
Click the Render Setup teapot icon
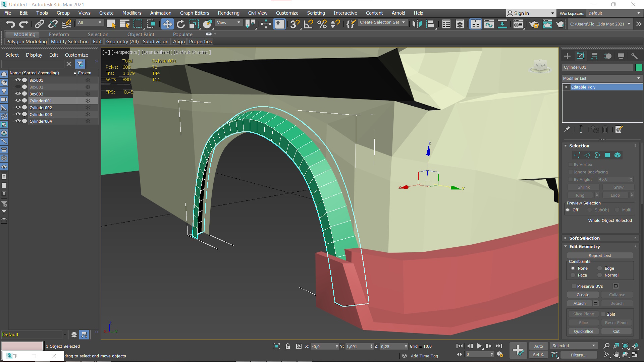point(534,24)
